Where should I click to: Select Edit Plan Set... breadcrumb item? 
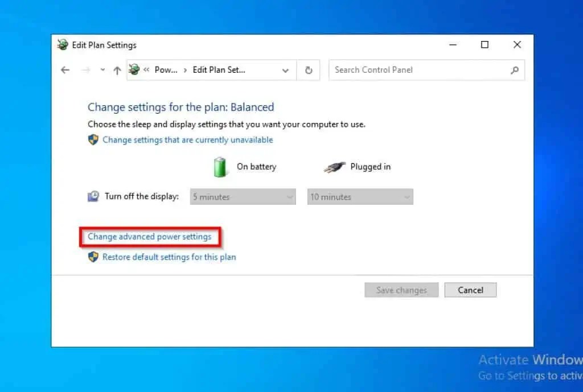coord(219,69)
